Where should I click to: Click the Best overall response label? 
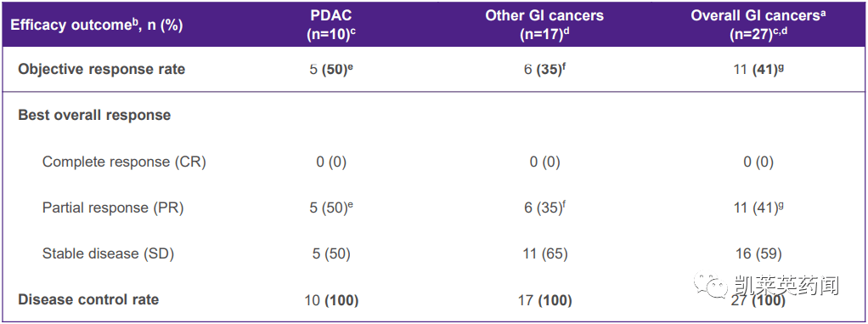point(94,115)
